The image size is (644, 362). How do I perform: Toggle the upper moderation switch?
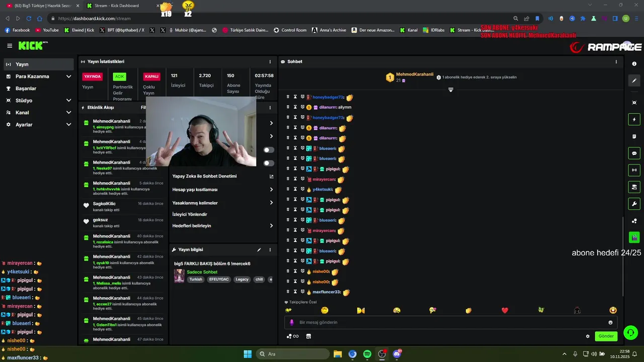click(x=269, y=150)
